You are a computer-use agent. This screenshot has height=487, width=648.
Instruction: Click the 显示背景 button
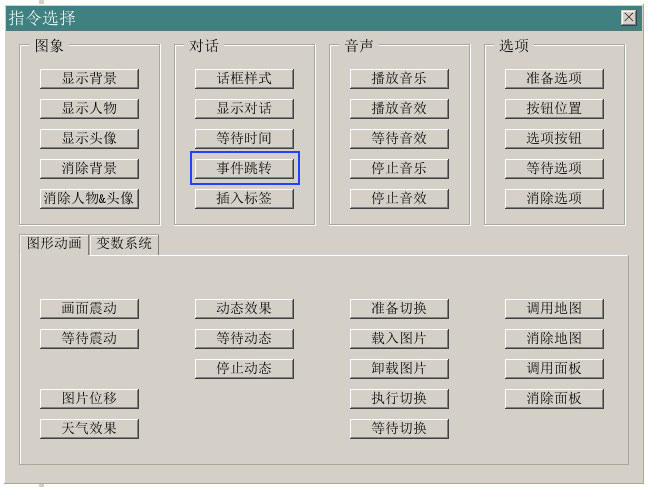click(x=89, y=79)
